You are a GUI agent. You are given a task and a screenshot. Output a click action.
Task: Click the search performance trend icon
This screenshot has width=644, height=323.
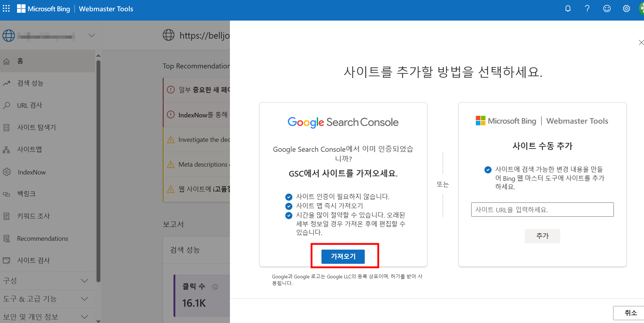(6, 83)
